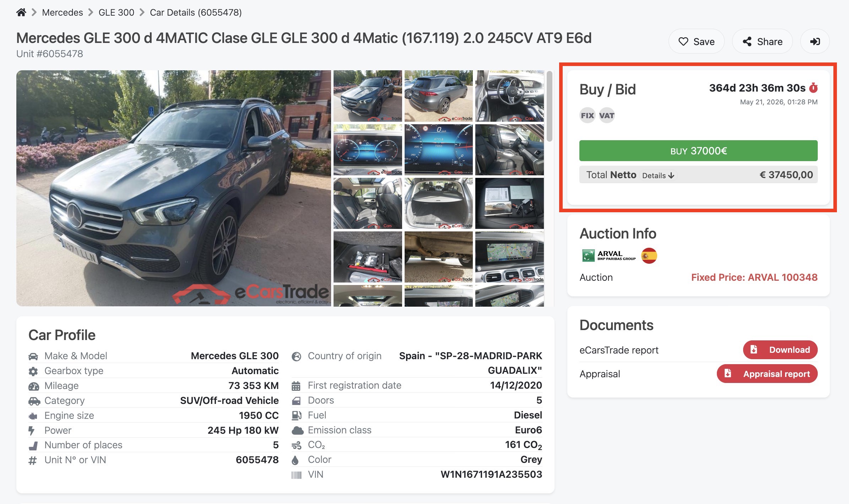The width and height of the screenshot is (849, 504).
Task: Share this car listing
Action: pos(762,42)
